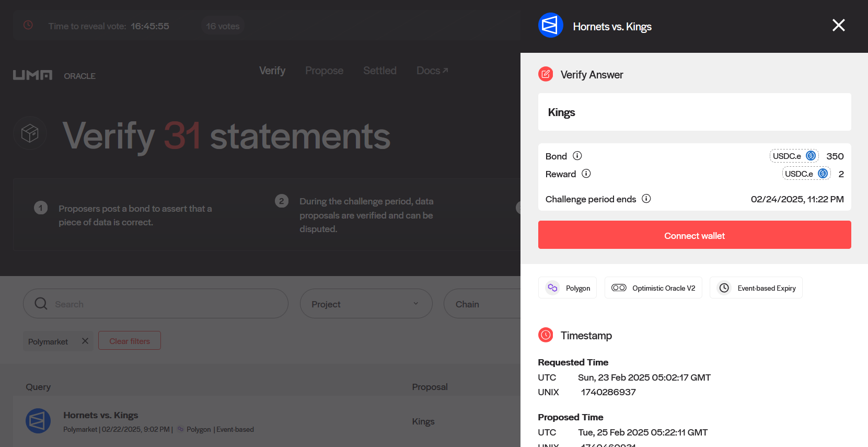This screenshot has height=447, width=868.
Task: Click the Verify Answer pencil icon
Action: [x=546, y=74]
